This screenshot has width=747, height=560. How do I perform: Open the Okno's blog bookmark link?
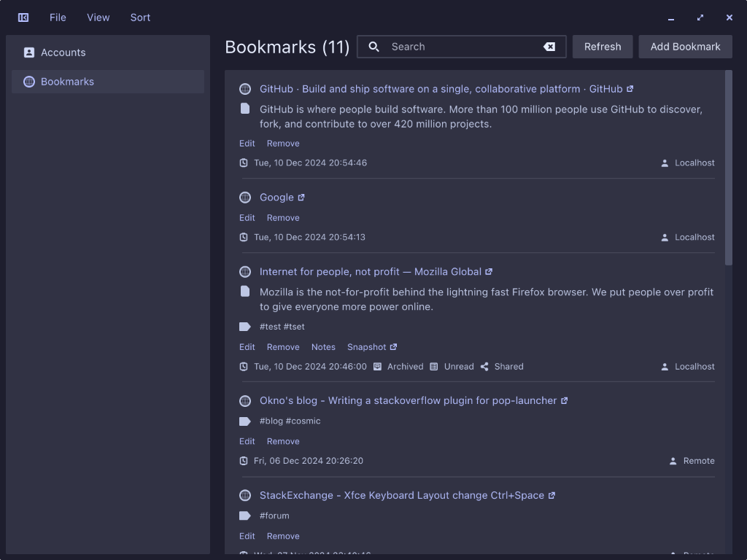tap(408, 401)
